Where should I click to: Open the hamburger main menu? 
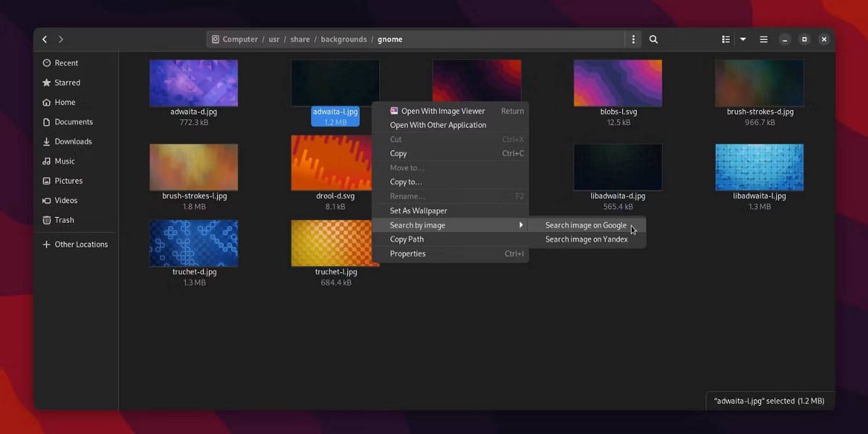pyautogui.click(x=763, y=39)
